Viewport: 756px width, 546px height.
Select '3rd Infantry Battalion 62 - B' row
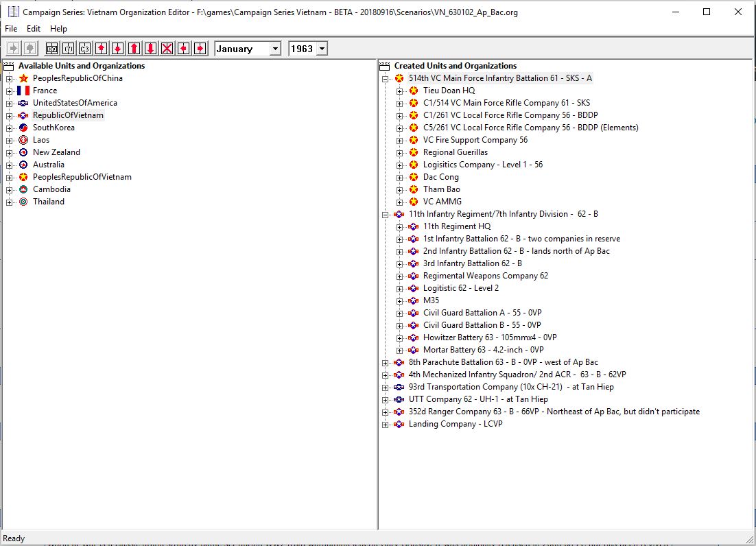[472, 263]
